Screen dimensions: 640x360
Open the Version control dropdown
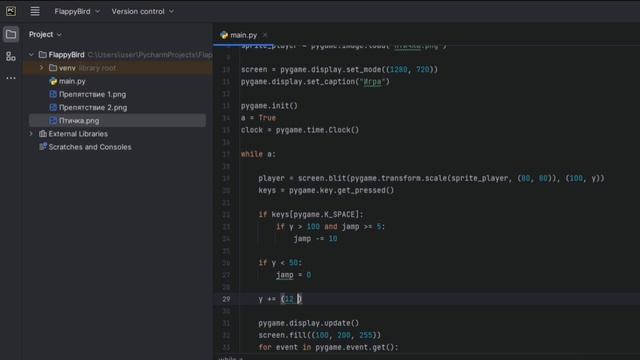pyautogui.click(x=142, y=11)
